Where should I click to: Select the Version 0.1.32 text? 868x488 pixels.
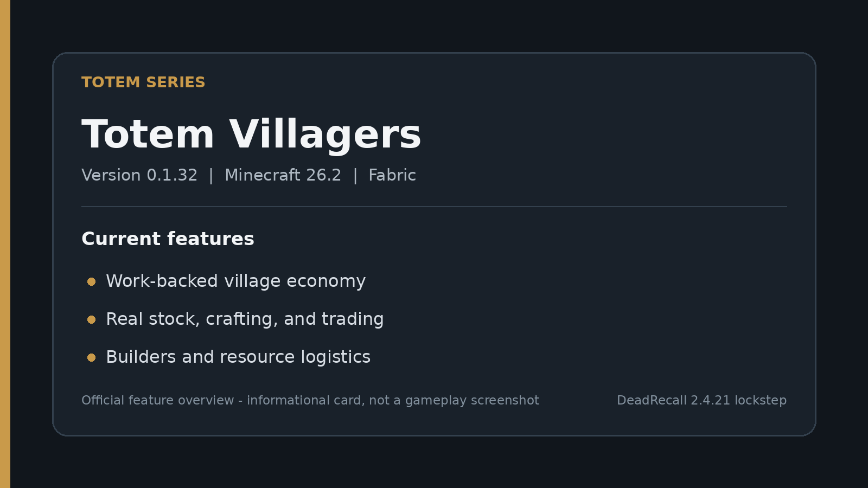coord(139,175)
